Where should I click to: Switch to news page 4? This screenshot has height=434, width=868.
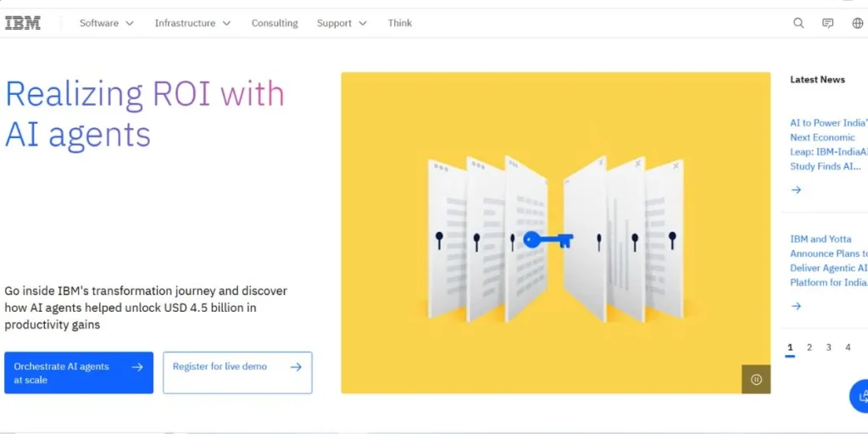[848, 348]
